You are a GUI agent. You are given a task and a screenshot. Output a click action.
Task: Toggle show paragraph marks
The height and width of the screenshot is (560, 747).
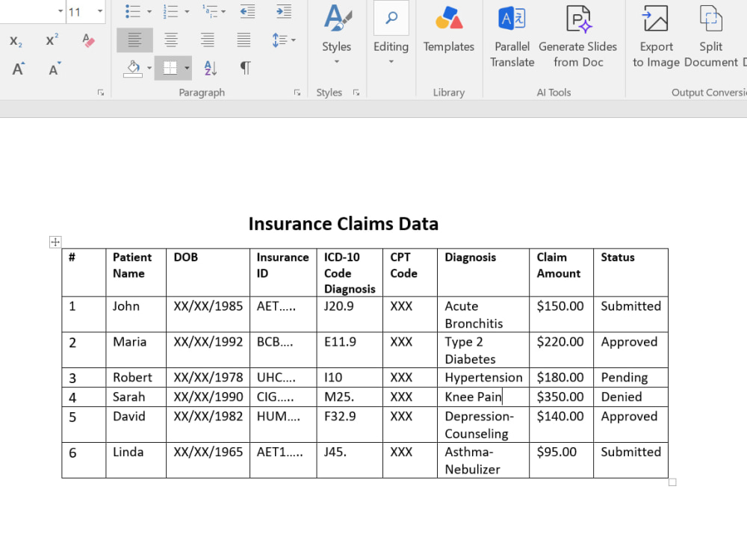tap(245, 68)
